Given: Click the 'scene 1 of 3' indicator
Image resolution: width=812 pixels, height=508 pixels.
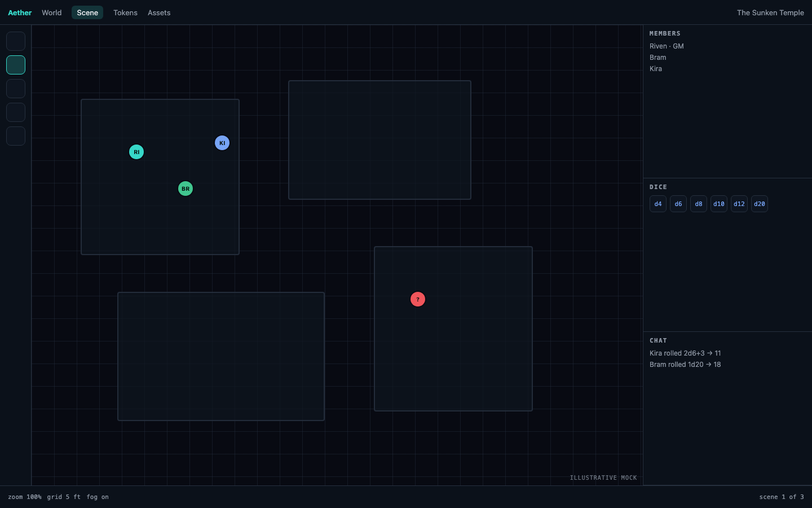Looking at the screenshot, I should 782,497.
